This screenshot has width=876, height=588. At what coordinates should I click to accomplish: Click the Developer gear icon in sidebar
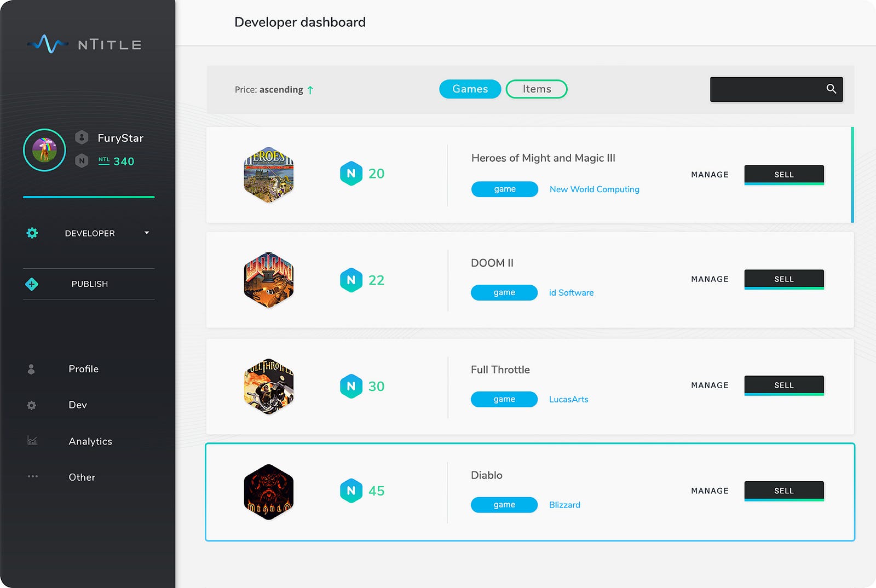point(32,233)
